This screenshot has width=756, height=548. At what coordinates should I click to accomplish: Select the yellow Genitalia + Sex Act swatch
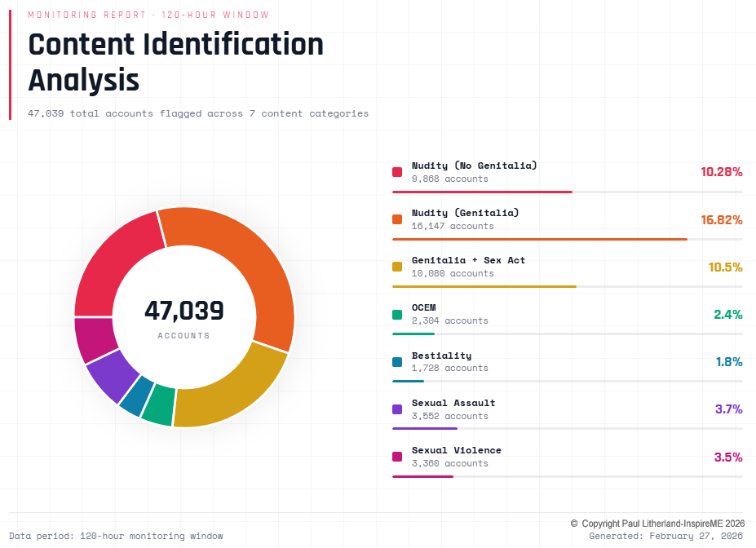397,267
